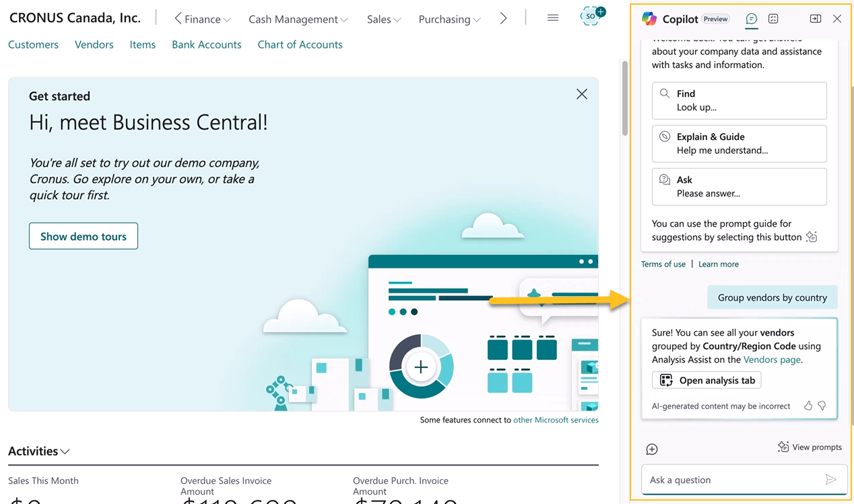Viewport: 854px width, 504px height.
Task: Click the dock pane icon in Copilot header
Action: [x=815, y=19]
